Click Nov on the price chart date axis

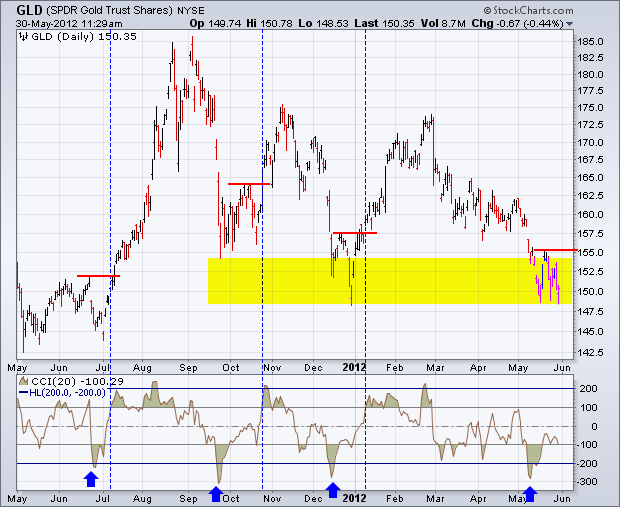pyautogui.click(x=272, y=368)
